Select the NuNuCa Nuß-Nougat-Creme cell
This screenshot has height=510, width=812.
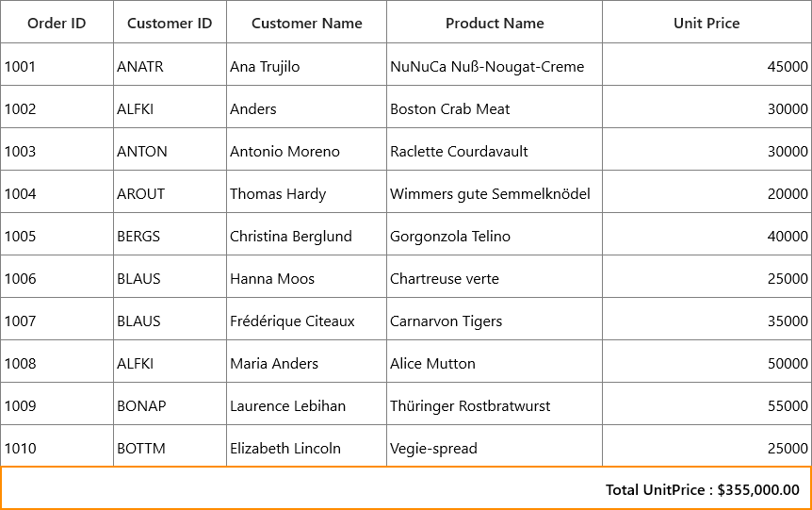[x=495, y=65]
